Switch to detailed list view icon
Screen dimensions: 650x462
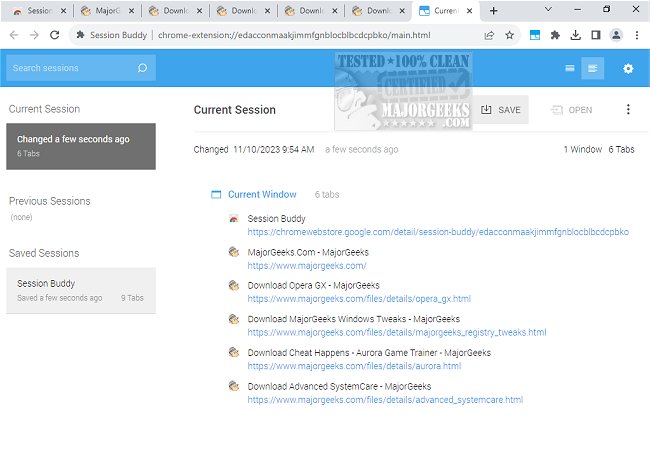pyautogui.click(x=593, y=68)
